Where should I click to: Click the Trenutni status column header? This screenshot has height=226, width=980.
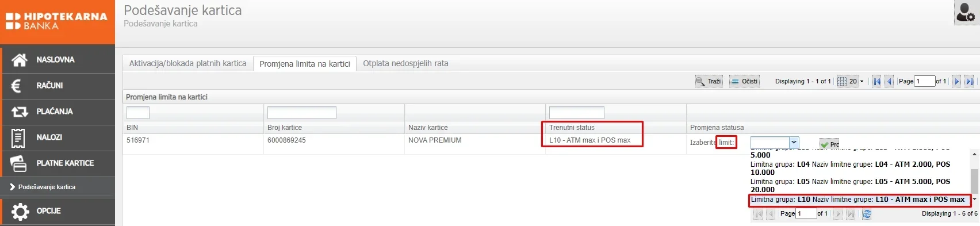pos(616,128)
